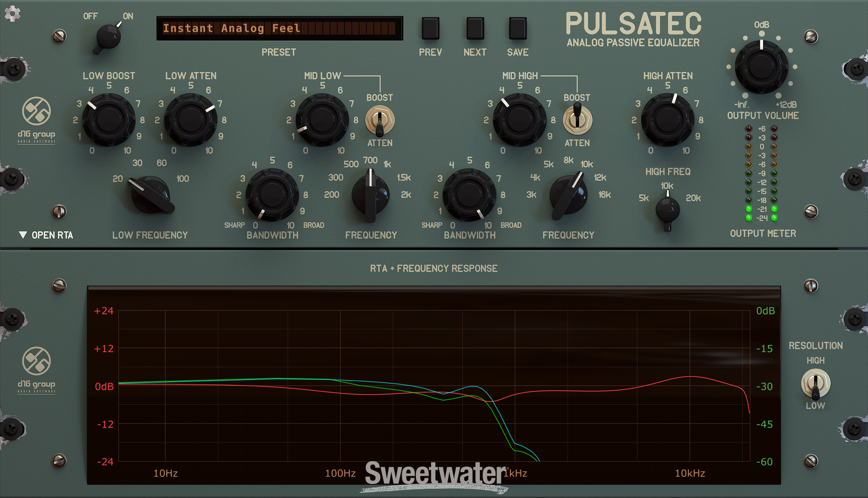
Task: Click the Mid High gain knob
Action: [x=519, y=120]
